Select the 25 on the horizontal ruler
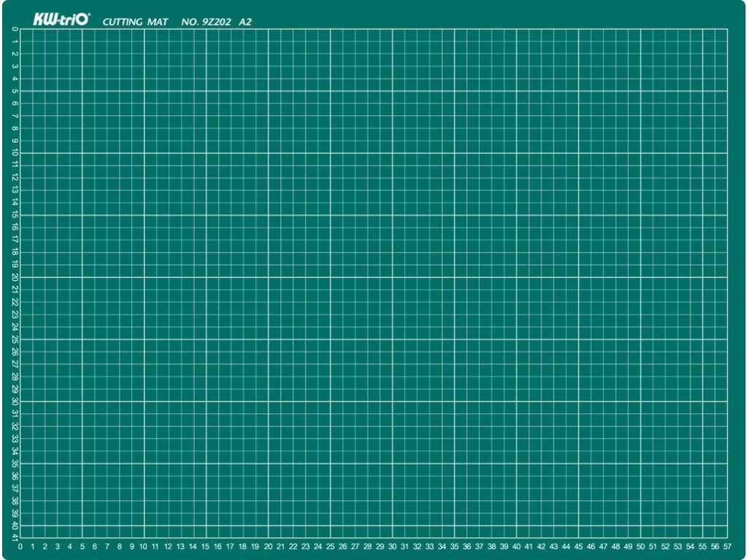The height and width of the screenshot is (560, 747). point(330,547)
